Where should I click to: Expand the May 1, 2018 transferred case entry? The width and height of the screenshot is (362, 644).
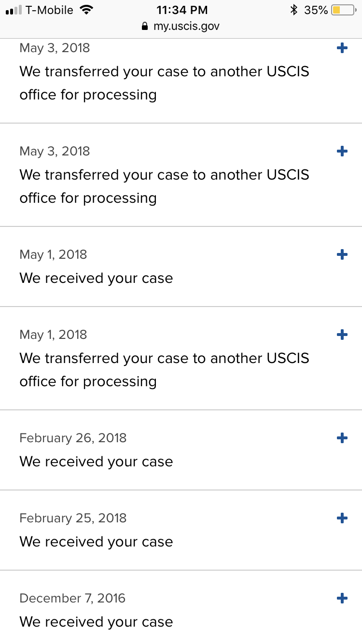pos(342,335)
